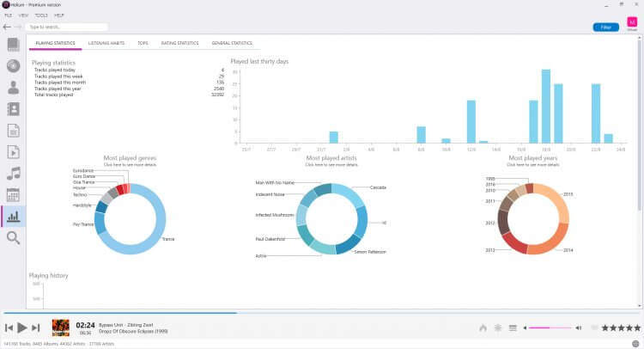Rate track with the fifth star

point(637,328)
